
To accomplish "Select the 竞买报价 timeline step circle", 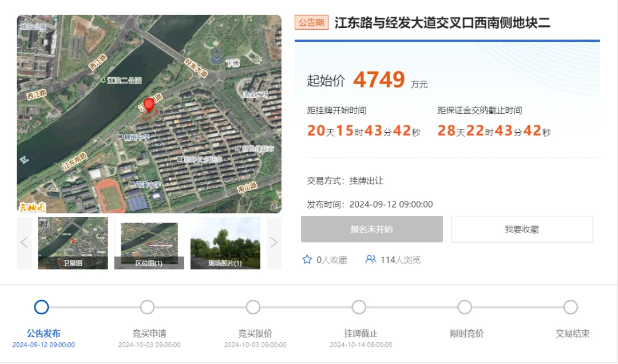I will click(253, 307).
